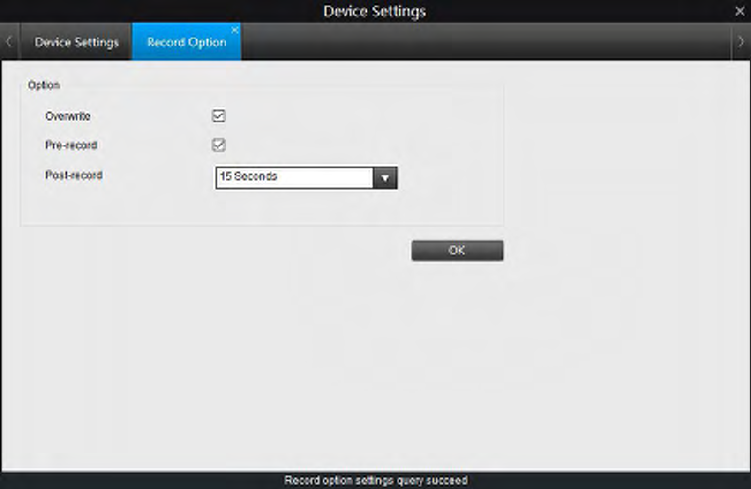Confirm settings with the OK button
Viewport: 751px width, 489px height.
(457, 250)
